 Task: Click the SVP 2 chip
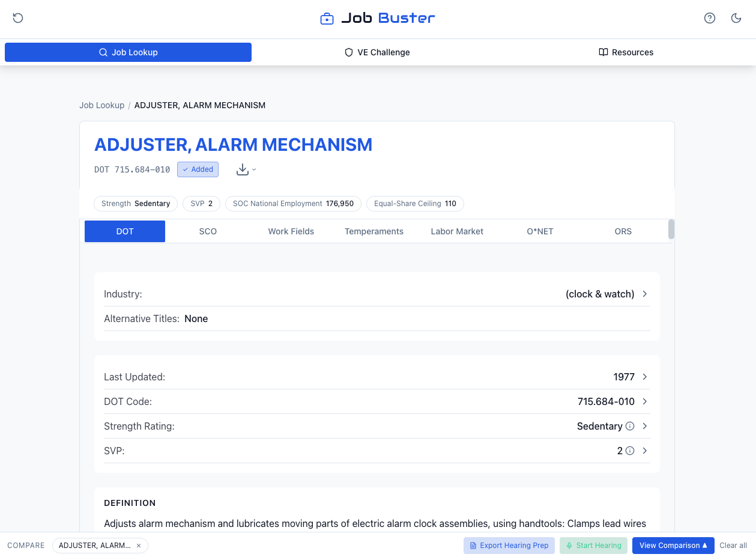[202, 204]
